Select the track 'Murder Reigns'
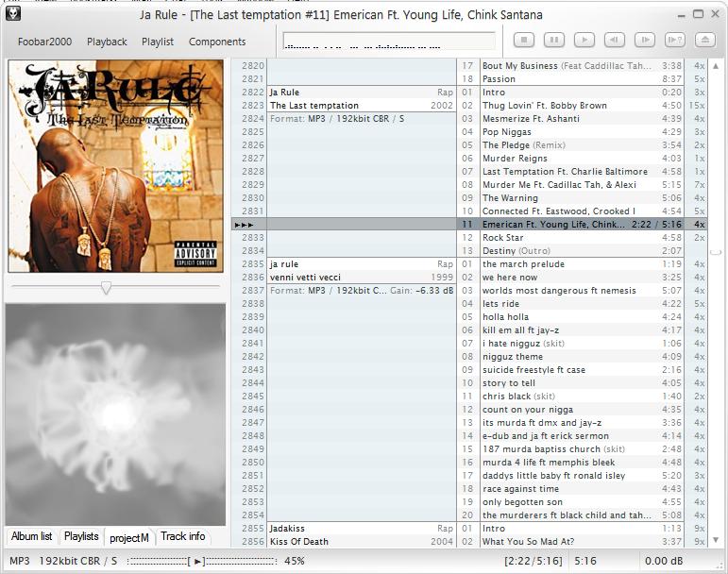The height and width of the screenshot is (574, 728). [582, 159]
